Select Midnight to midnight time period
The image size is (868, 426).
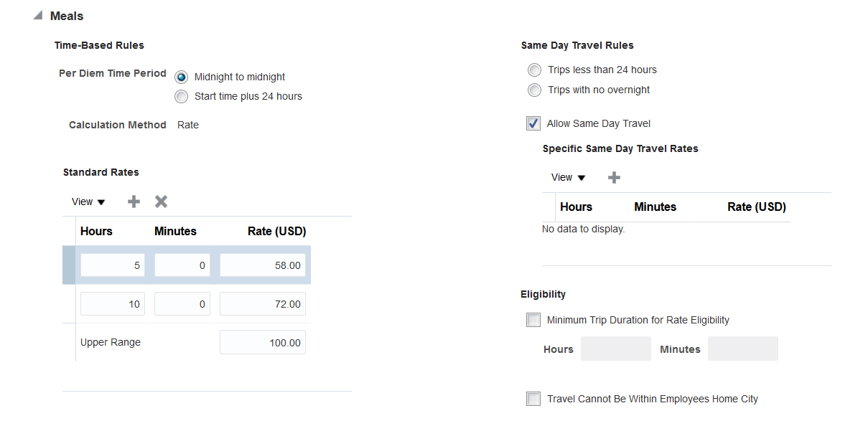(x=182, y=77)
